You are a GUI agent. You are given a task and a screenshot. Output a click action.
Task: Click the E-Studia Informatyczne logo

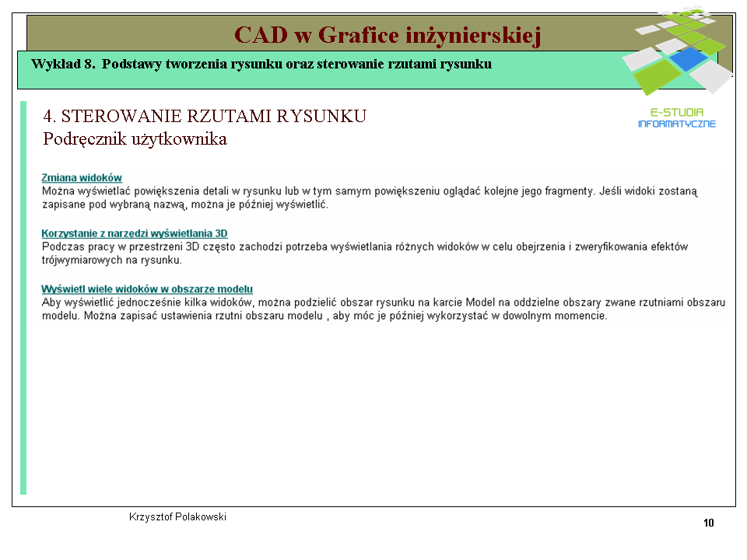coord(677,68)
